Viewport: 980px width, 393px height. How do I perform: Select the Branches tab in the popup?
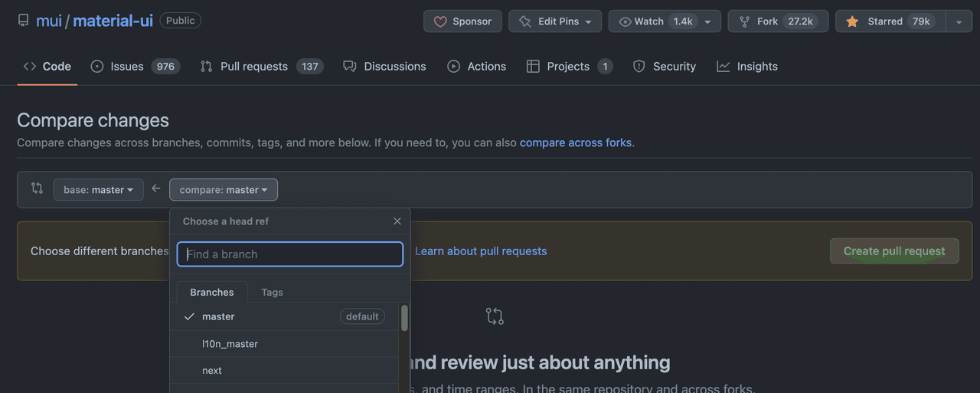pos(212,292)
